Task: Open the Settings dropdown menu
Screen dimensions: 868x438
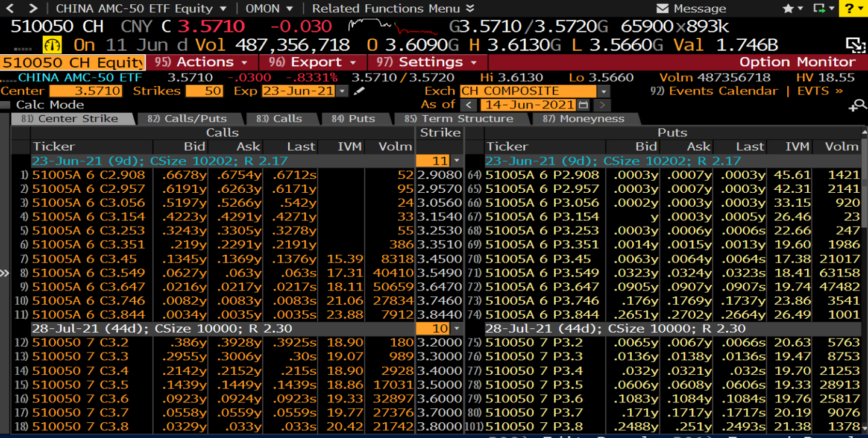Action: pos(427,62)
